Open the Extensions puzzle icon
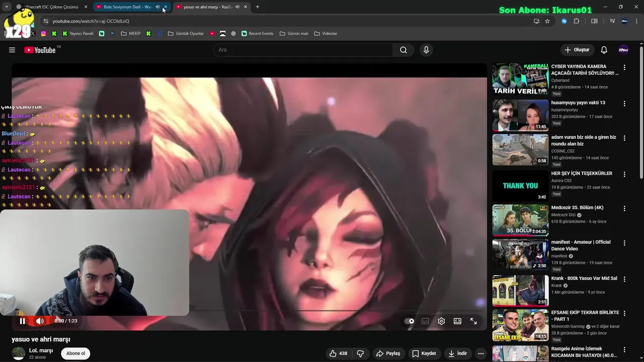The height and width of the screenshot is (362, 644). click(577, 21)
